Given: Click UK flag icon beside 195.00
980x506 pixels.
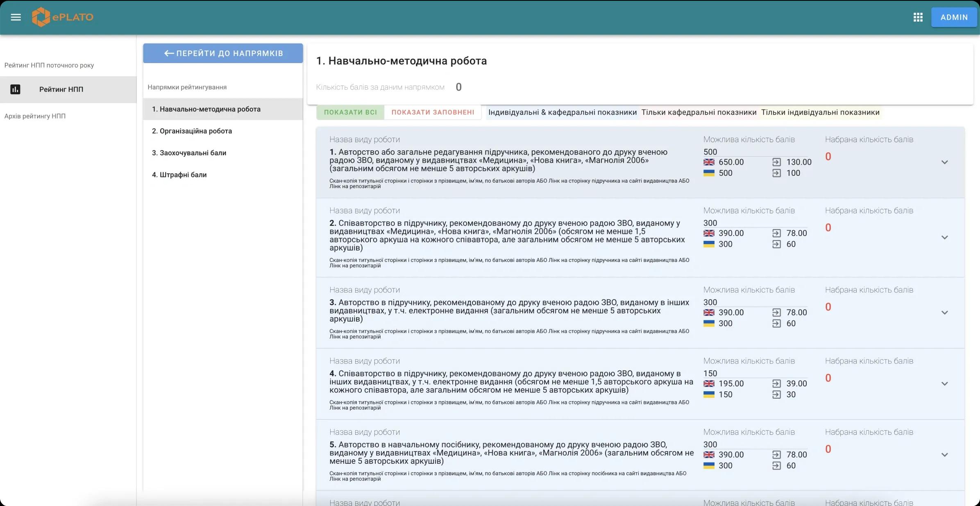Looking at the screenshot, I should (x=709, y=384).
